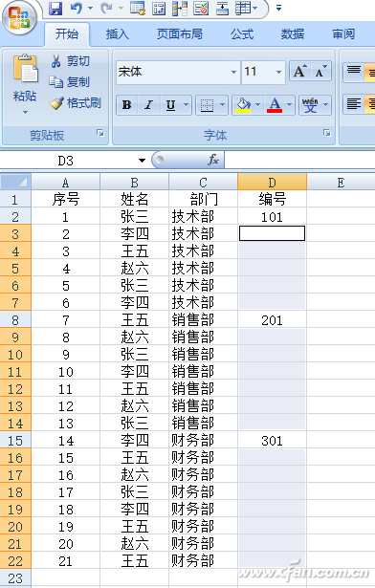Open the undo history dropdown arrow
This screenshot has height=588, width=375.
tap(91, 8)
